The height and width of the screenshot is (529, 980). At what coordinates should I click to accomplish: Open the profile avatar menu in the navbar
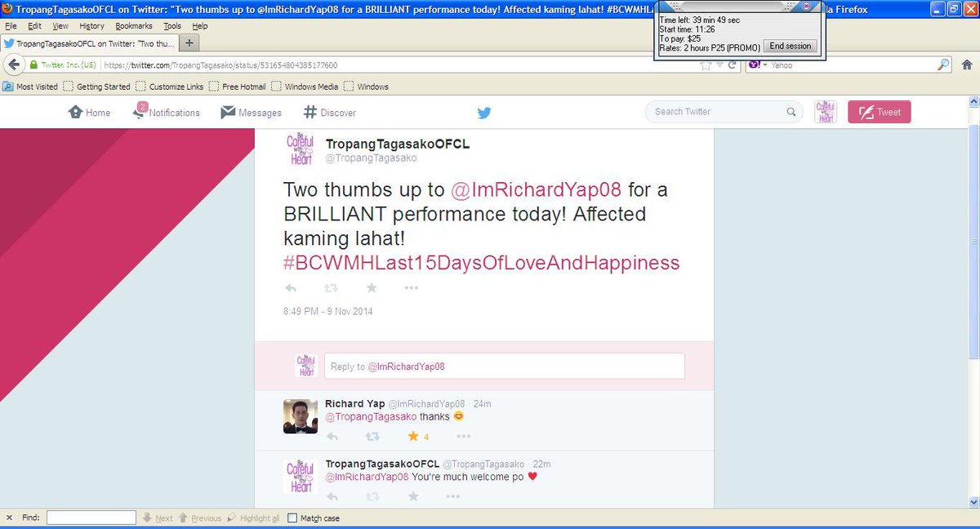[x=826, y=112]
